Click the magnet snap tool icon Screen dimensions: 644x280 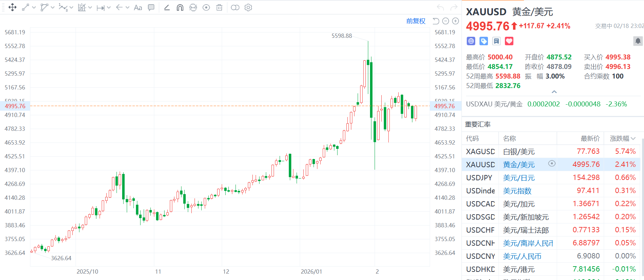pos(180,7)
